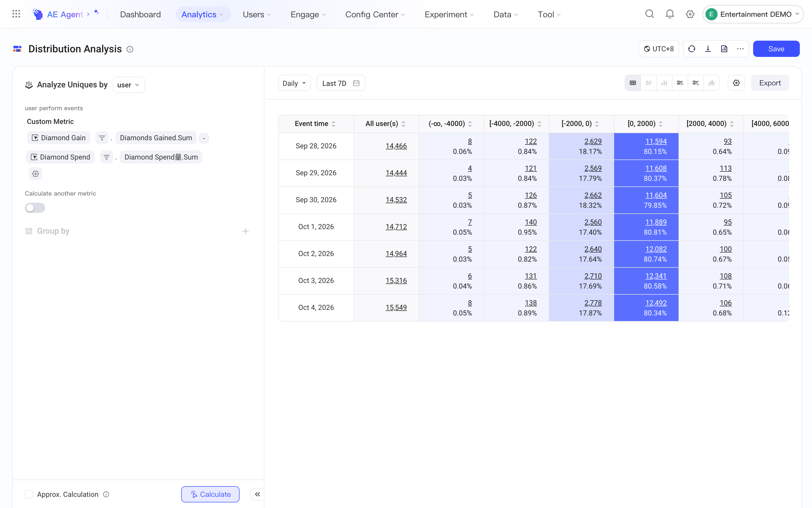
Task: Click the Calculate button
Action: pyautogui.click(x=210, y=494)
